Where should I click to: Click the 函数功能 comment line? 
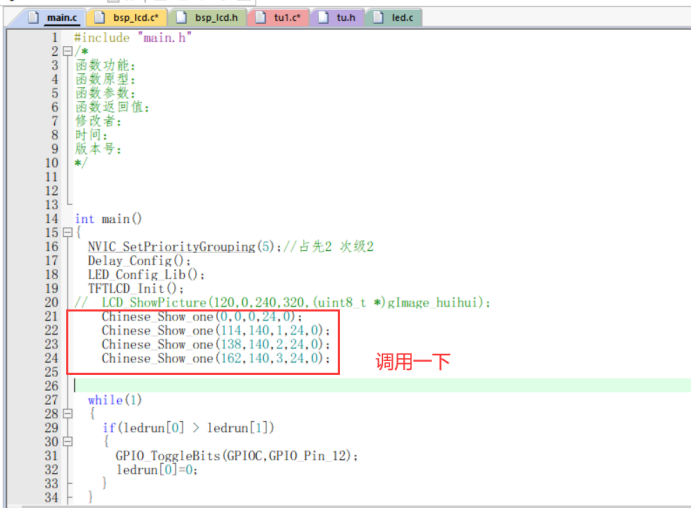coord(105,65)
